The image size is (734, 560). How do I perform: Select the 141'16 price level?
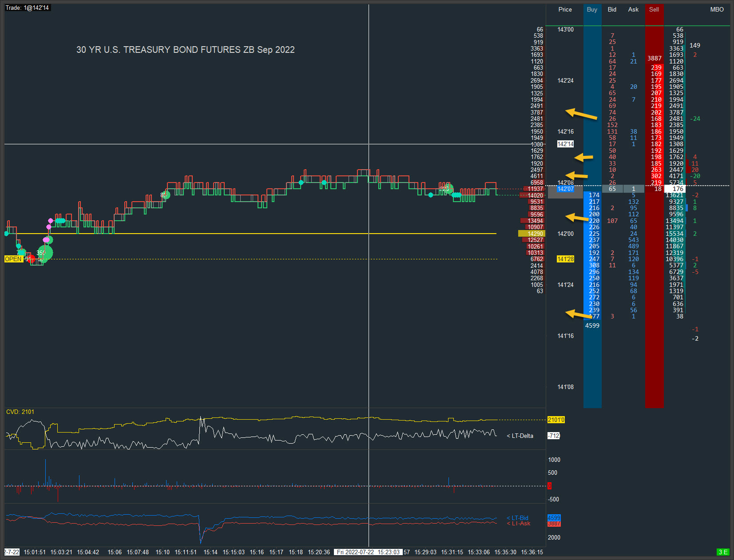pyautogui.click(x=565, y=336)
